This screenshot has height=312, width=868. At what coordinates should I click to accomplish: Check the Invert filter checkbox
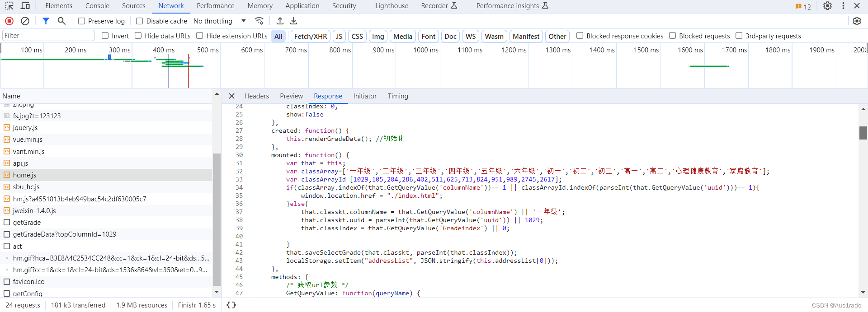click(x=105, y=36)
